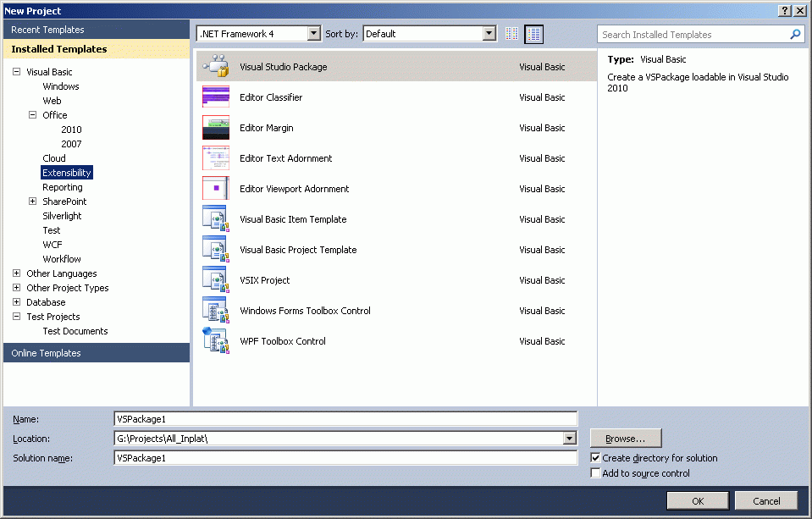Click the WPF Toolbox Control icon

[216, 341]
